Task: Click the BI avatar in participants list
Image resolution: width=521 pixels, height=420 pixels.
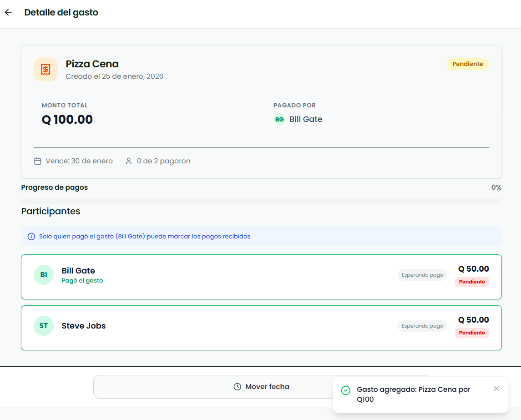Action: point(44,275)
